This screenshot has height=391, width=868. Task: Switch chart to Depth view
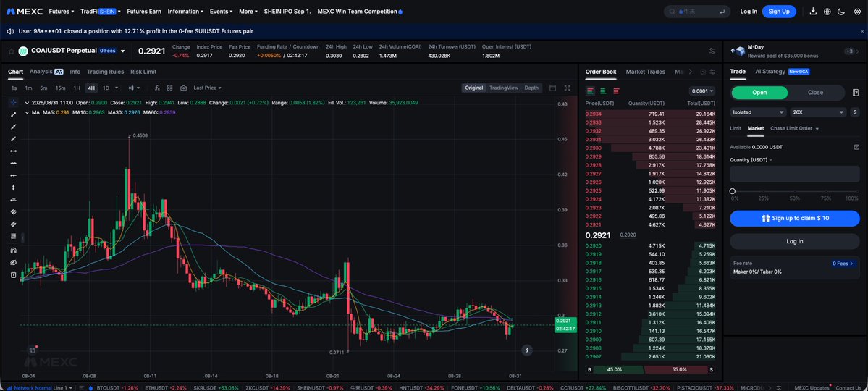coord(531,88)
